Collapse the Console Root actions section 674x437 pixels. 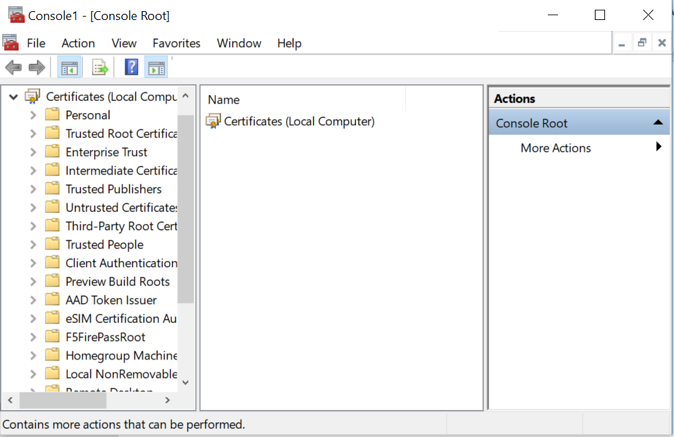tap(658, 123)
